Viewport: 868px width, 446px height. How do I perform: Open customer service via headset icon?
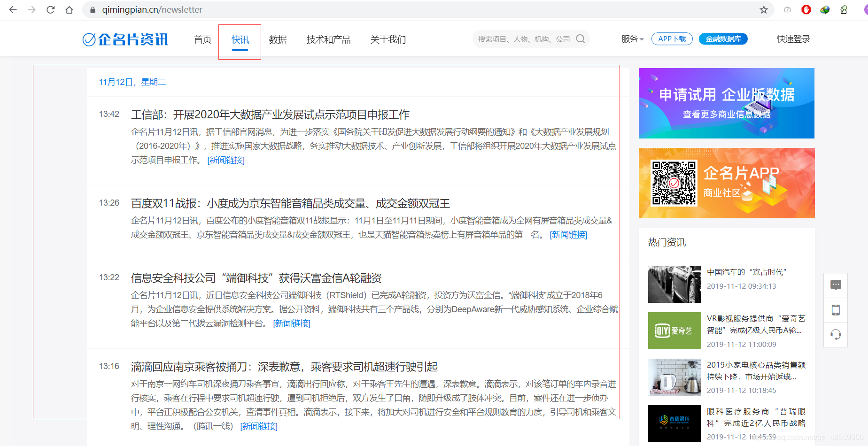pos(836,335)
